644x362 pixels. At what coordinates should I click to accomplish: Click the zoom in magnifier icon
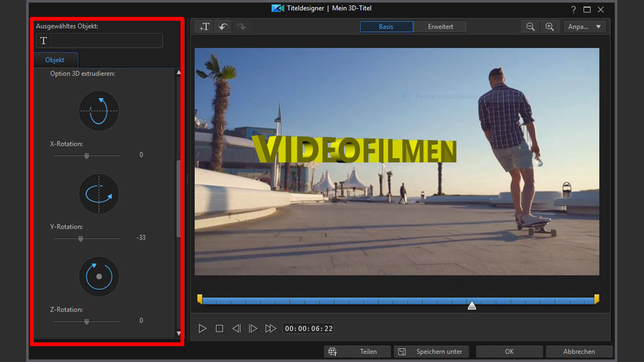coord(549,27)
